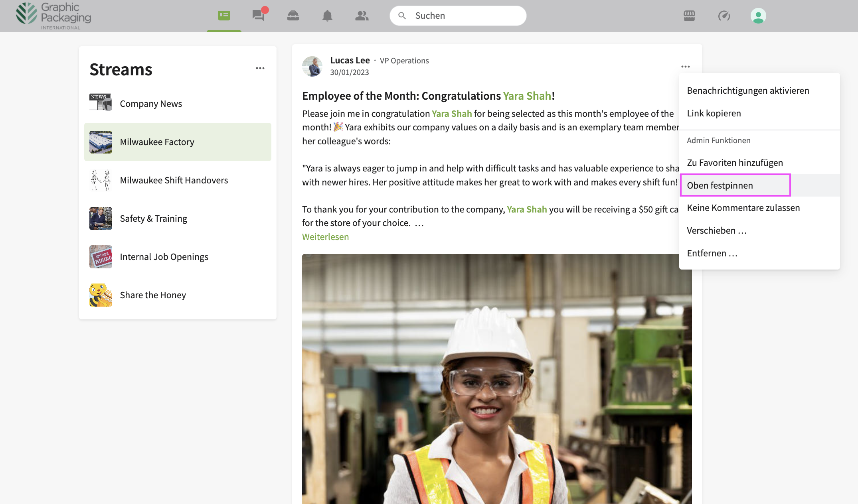The width and height of the screenshot is (858, 504).
Task: Click the Milwaukee Factory stream thumbnail
Action: click(101, 142)
